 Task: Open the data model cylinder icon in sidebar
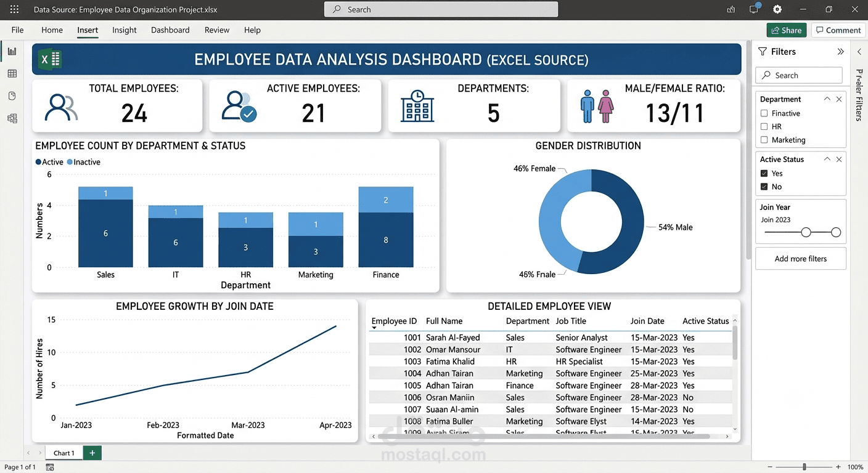12,96
